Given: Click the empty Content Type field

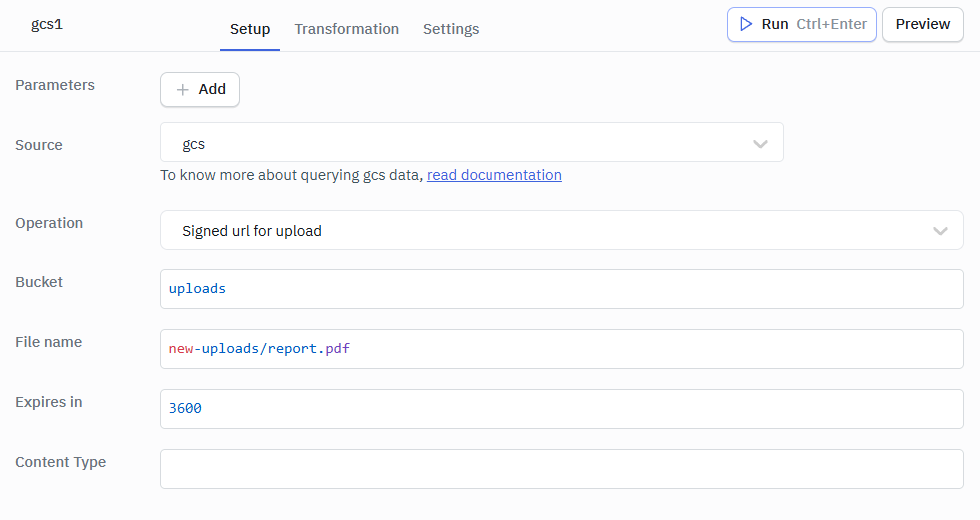Looking at the screenshot, I should [560, 469].
